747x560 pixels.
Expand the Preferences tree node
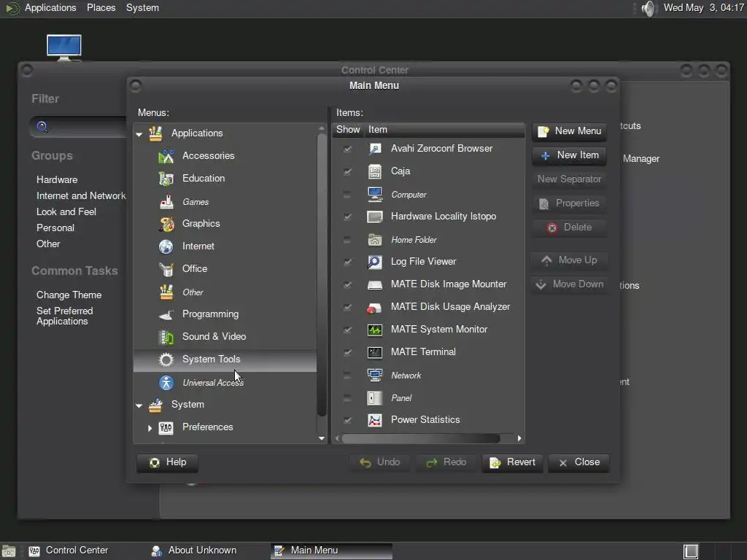[150, 428]
